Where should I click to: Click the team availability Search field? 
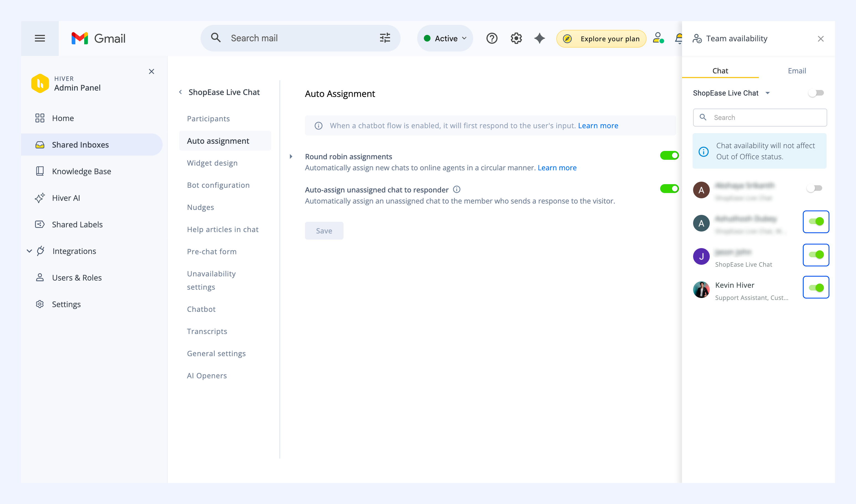760,117
